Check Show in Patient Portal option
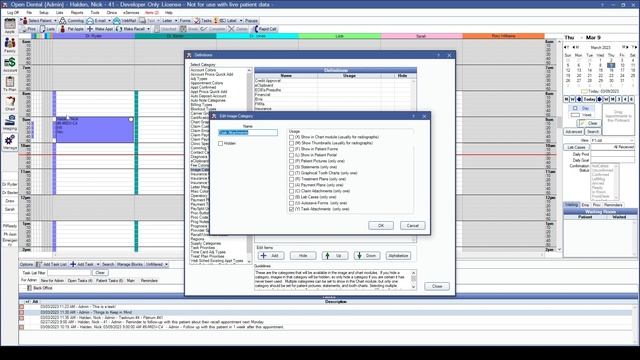The image size is (640, 360). (291, 155)
